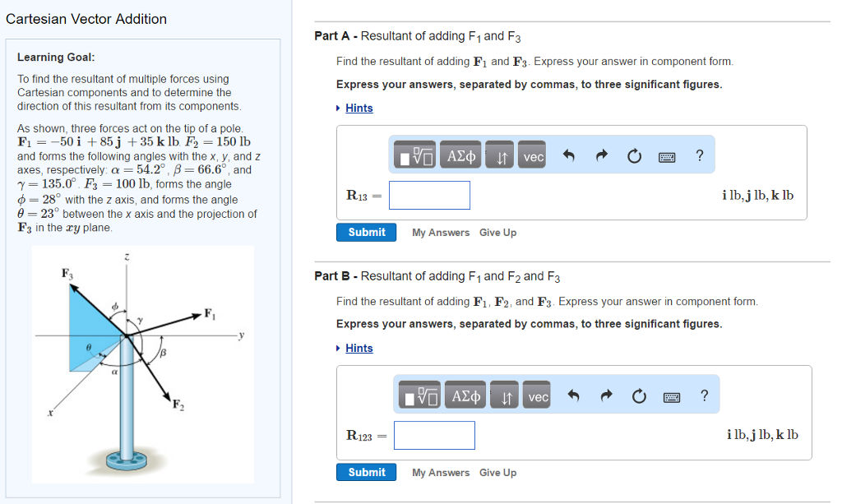The height and width of the screenshot is (504, 842).
Task: Click the vec notation icon in Part A toolbar
Action: tap(532, 155)
